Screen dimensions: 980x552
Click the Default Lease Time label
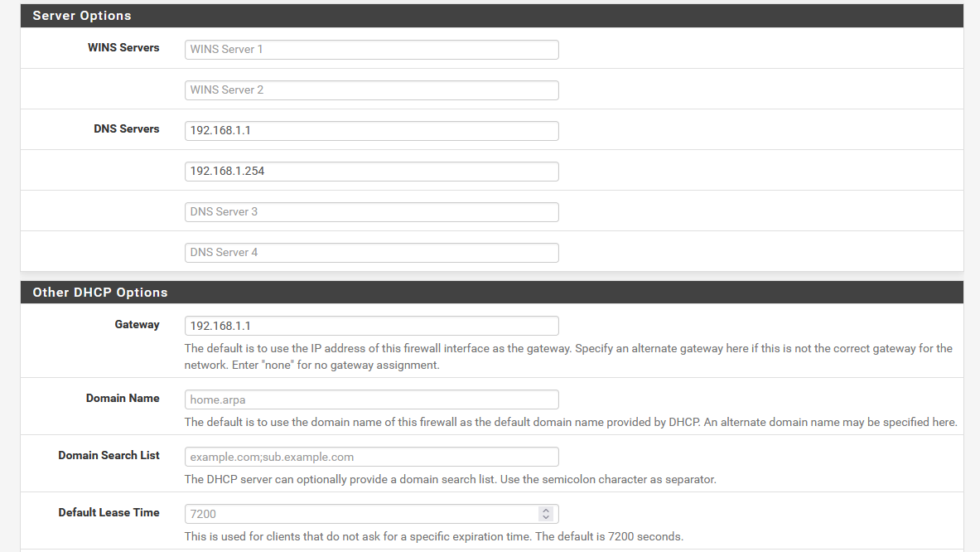[x=109, y=513]
